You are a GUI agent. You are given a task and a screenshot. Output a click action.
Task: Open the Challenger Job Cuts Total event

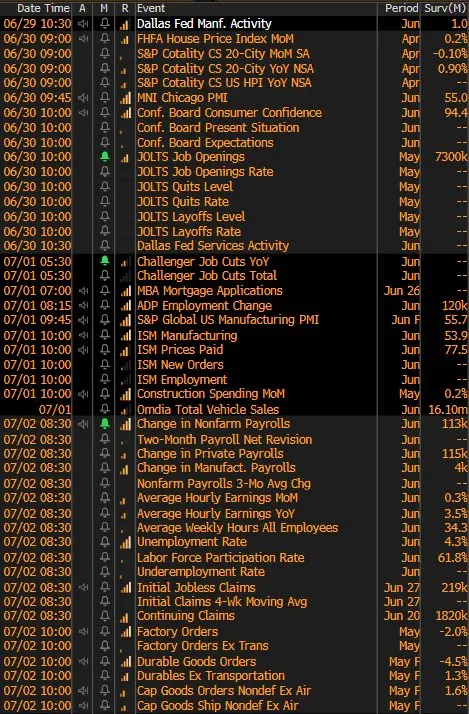coord(207,275)
